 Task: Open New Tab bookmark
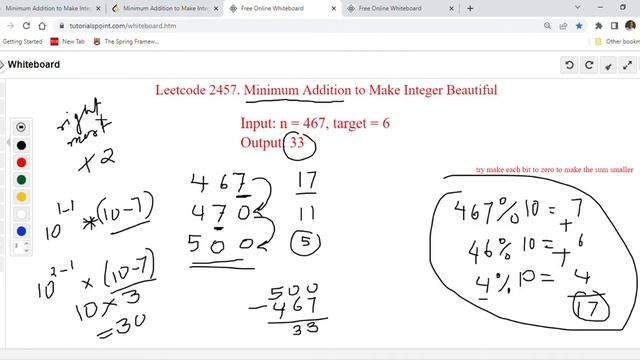68,42
